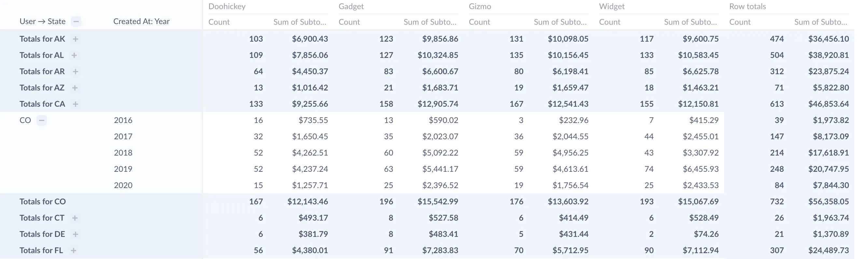This screenshot has width=868, height=259.
Task: Select the Gadget category header
Action: click(x=351, y=7)
